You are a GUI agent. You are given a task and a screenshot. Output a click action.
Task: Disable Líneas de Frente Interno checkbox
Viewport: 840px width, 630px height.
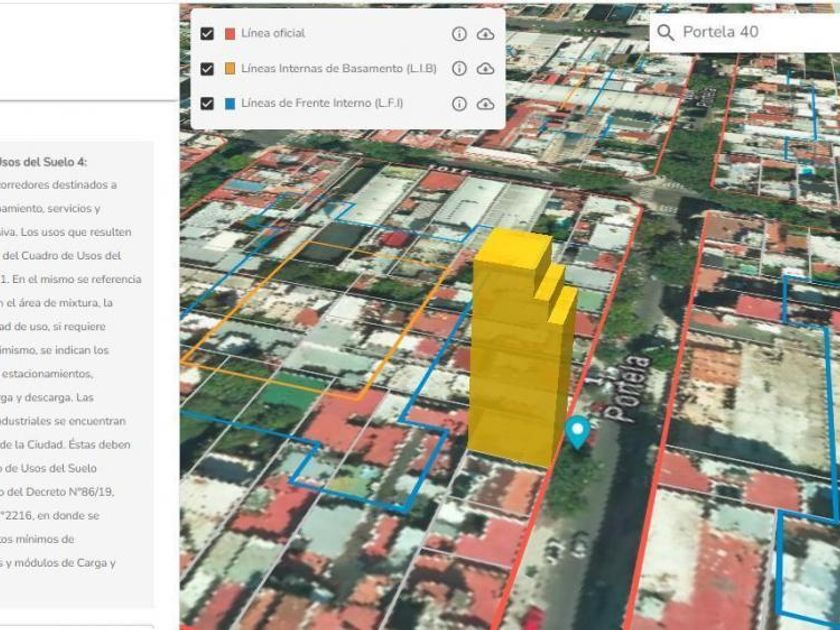pos(207,104)
